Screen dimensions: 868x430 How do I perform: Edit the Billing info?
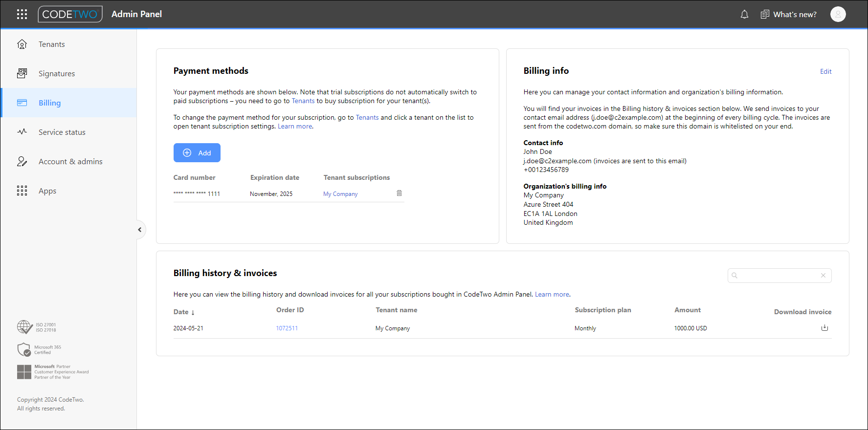825,71
